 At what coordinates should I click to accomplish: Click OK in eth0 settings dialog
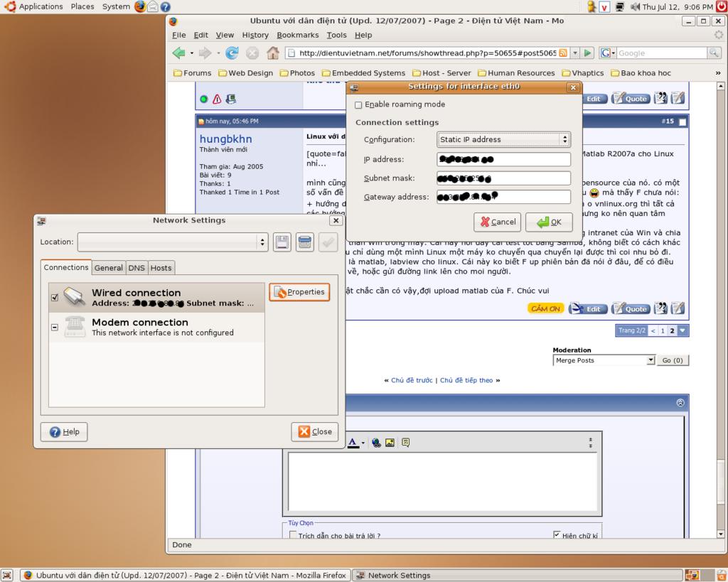pyautogui.click(x=549, y=222)
